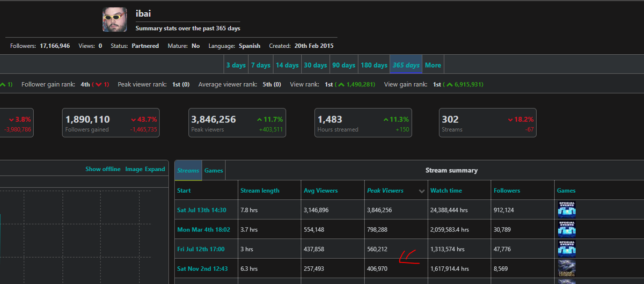Click the Streams count stat card
644x284 pixels.
[487, 123]
